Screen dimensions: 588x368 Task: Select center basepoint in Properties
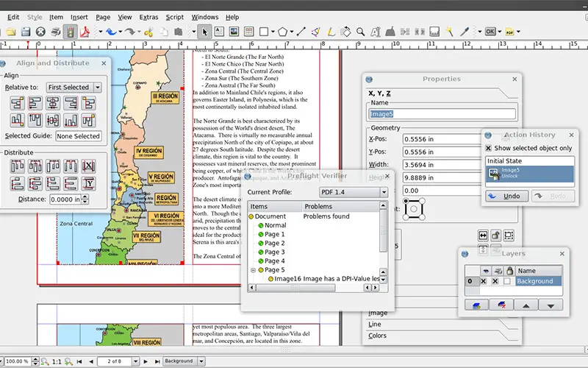point(414,209)
